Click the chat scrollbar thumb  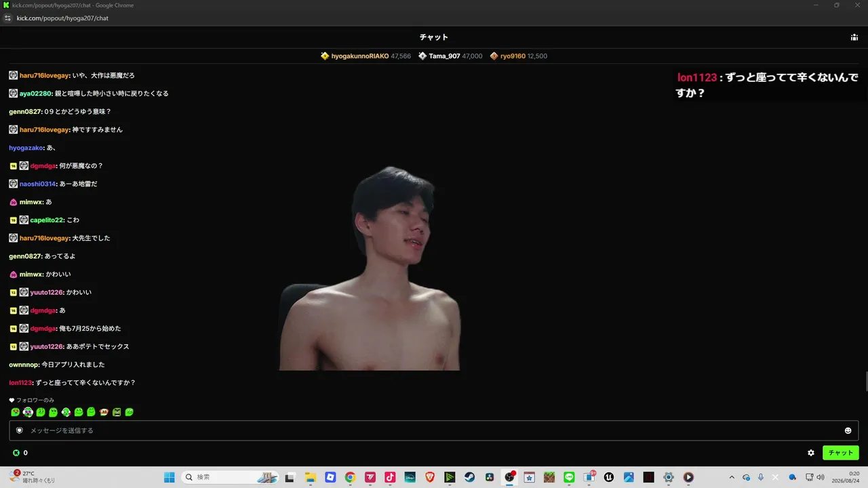pyautogui.click(x=865, y=382)
